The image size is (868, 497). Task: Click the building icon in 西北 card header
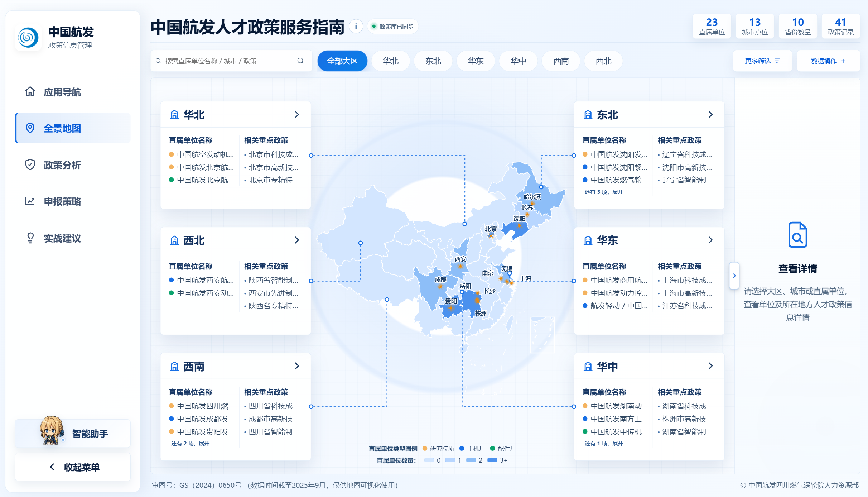coord(174,240)
